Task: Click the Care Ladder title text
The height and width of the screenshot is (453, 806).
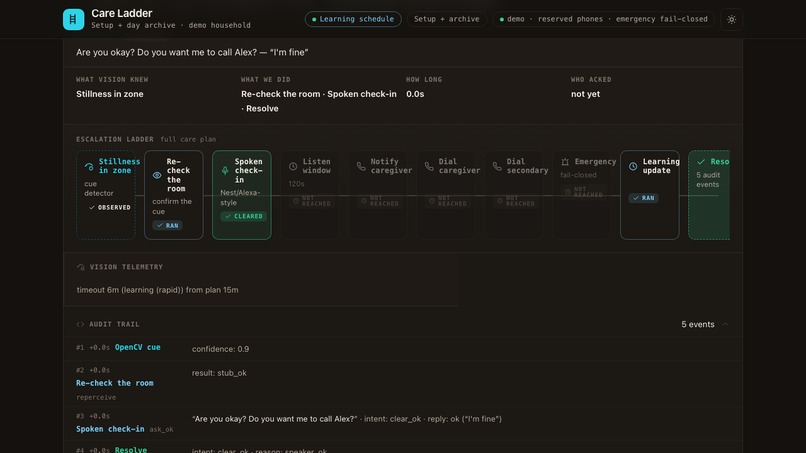Action: coord(122,13)
